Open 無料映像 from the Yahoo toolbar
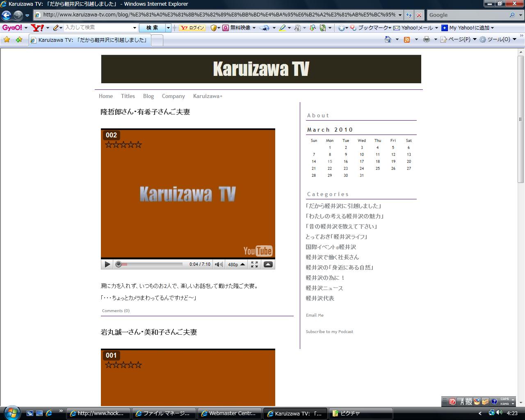This screenshot has width=525, height=420. pyautogui.click(x=239, y=28)
